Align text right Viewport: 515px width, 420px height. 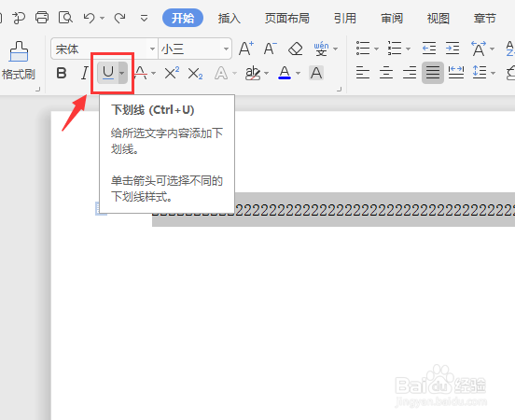click(x=410, y=73)
